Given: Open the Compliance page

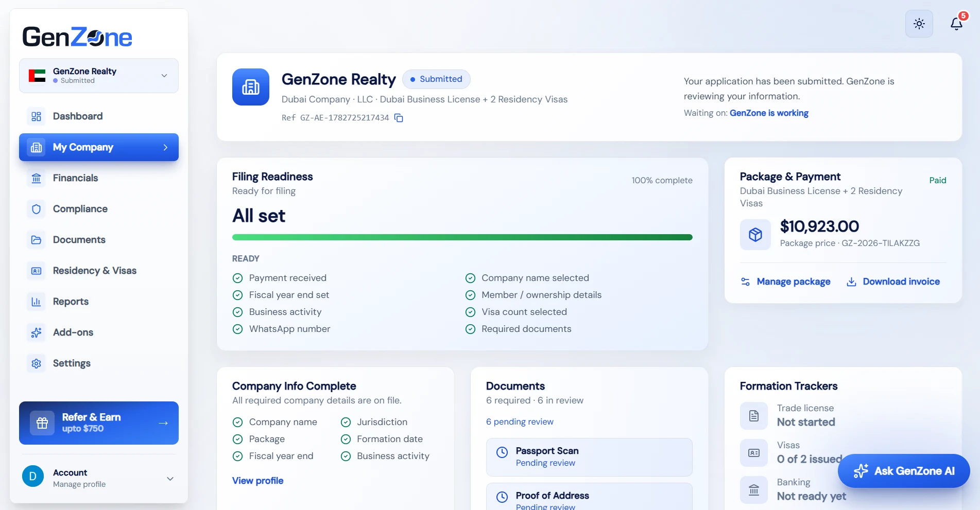Looking at the screenshot, I should pos(99,209).
